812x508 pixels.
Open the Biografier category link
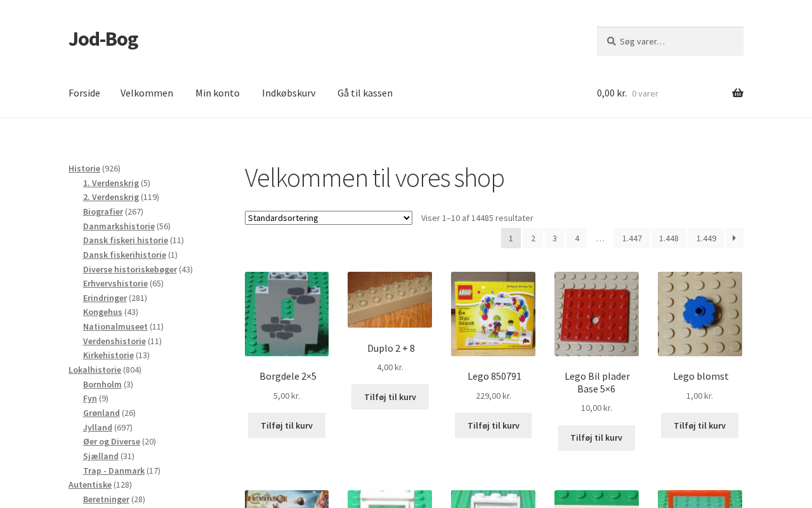[x=103, y=211]
